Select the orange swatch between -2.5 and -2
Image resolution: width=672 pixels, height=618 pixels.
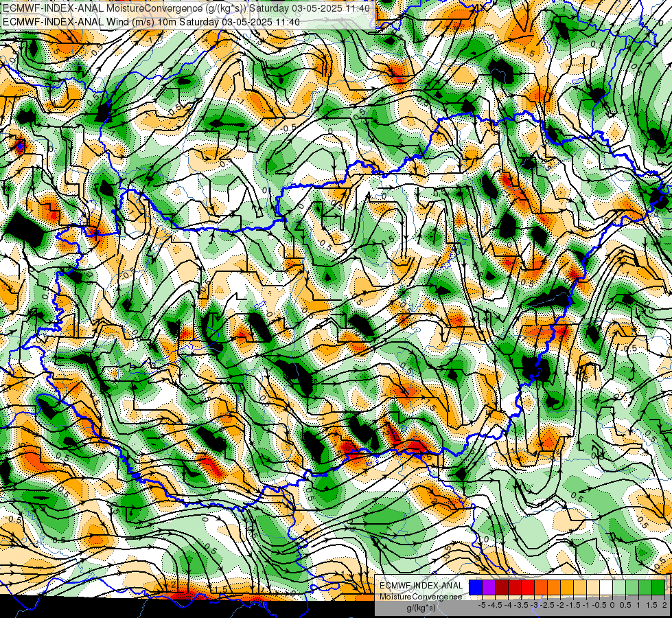point(554,587)
